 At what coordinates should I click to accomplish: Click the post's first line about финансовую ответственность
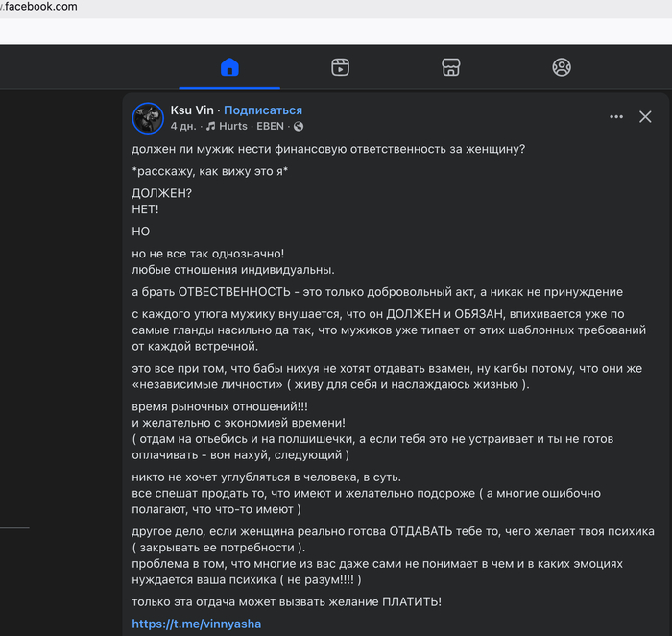[x=328, y=149]
